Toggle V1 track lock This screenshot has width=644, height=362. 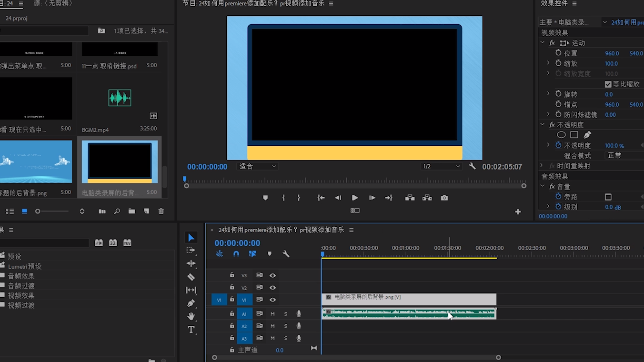pyautogui.click(x=232, y=300)
